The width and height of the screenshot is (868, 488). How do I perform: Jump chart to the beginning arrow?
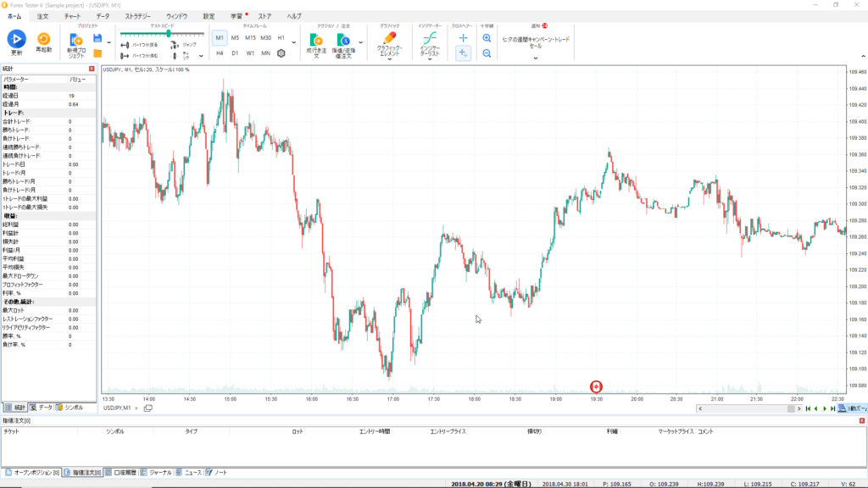pos(808,408)
